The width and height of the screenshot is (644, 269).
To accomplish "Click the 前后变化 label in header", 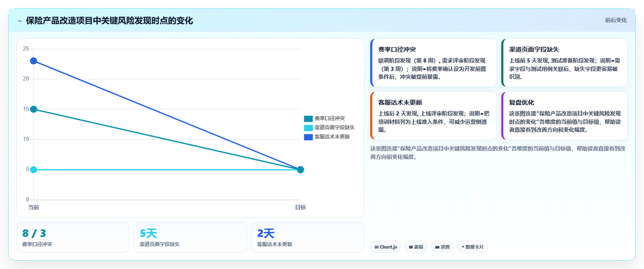I will [x=616, y=20].
